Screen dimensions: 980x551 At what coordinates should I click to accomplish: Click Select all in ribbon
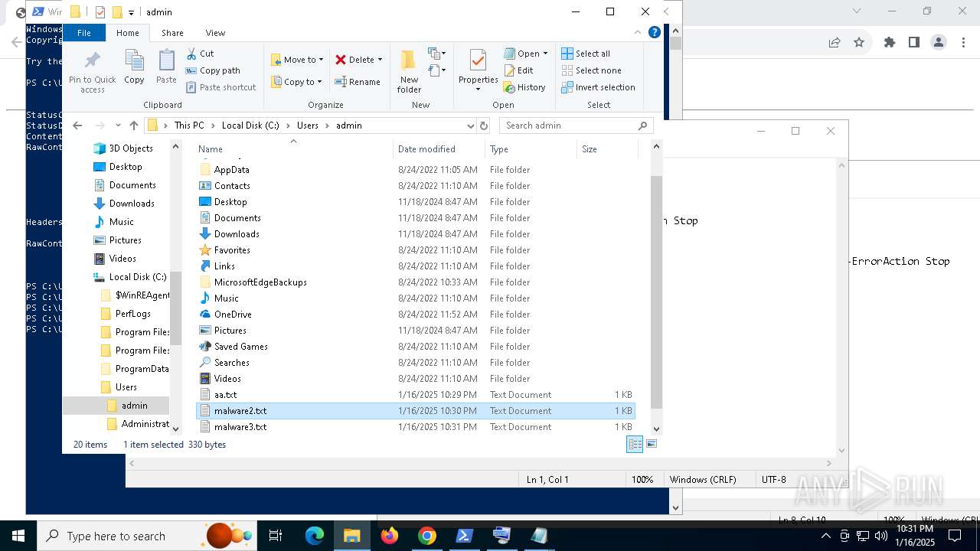586,54
